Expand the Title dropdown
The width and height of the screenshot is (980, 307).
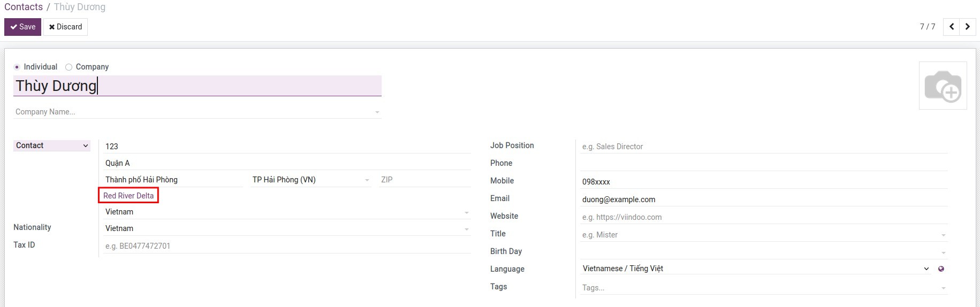coord(943,235)
